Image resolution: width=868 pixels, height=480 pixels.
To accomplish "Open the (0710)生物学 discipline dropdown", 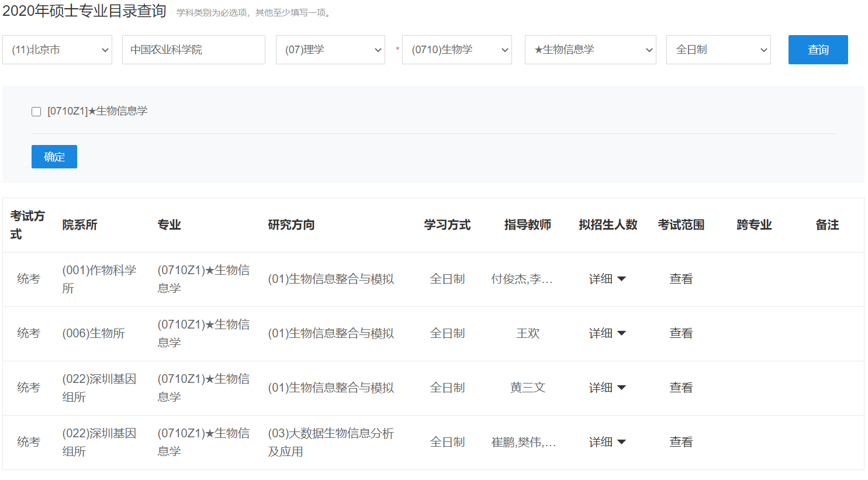I will click(457, 50).
